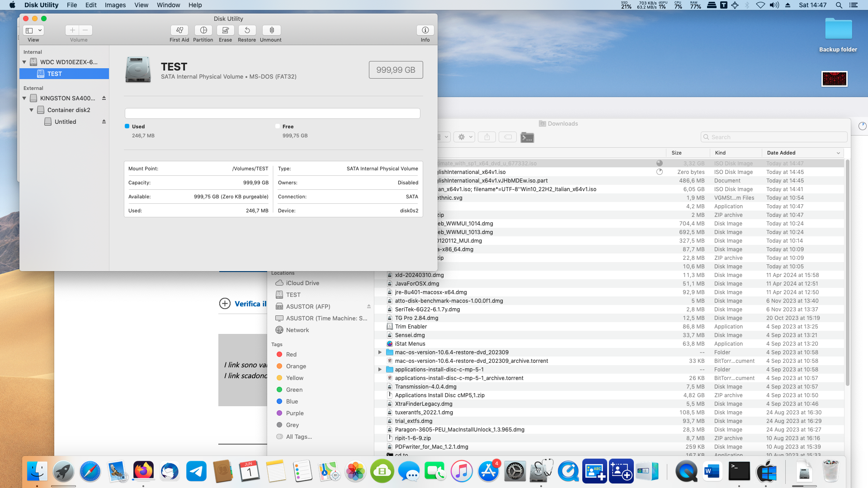Click the add volume plus button
Image resolution: width=868 pixels, height=488 pixels.
pyautogui.click(x=72, y=30)
